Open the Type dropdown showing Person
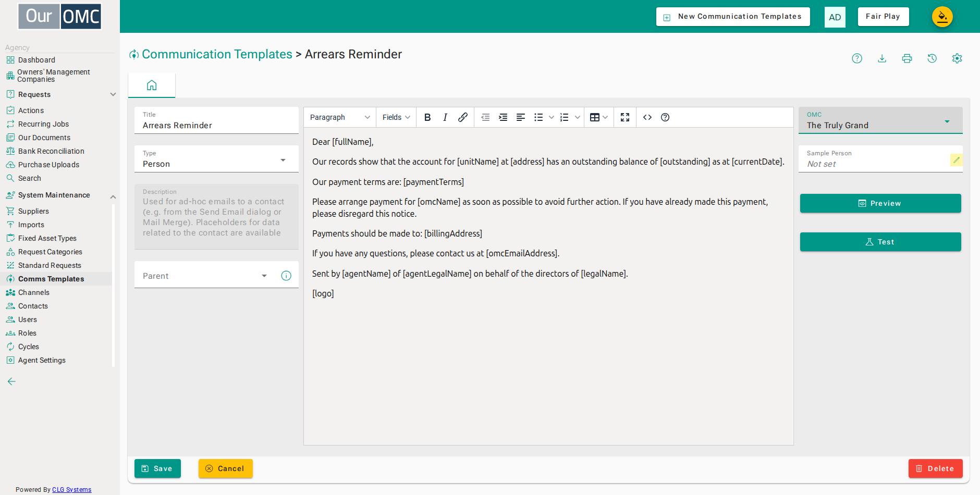980x495 pixels. point(216,159)
